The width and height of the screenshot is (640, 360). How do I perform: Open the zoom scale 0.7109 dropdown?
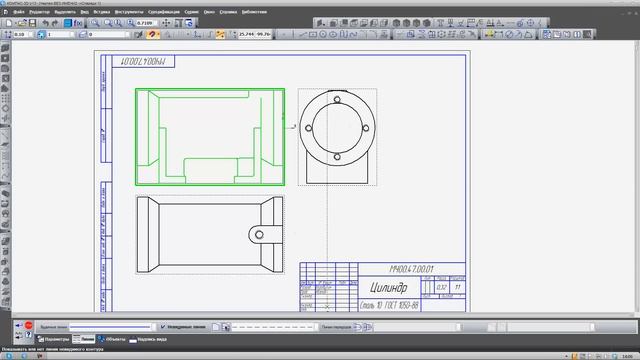[x=157, y=23]
